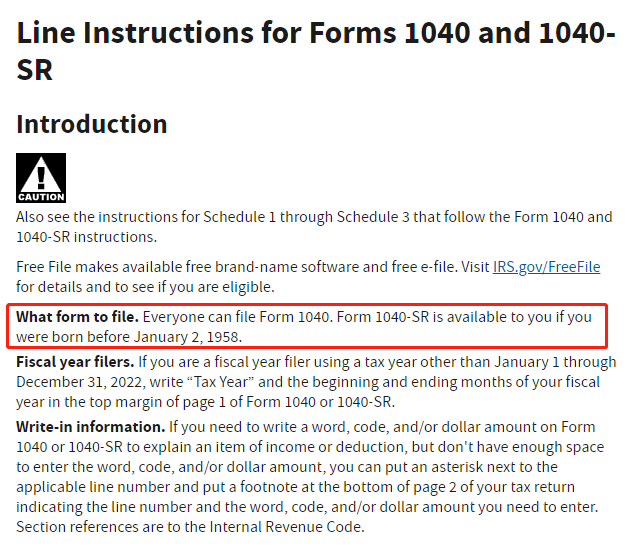Click the sentence about Schedule 1 through Schedule 3

(314, 227)
